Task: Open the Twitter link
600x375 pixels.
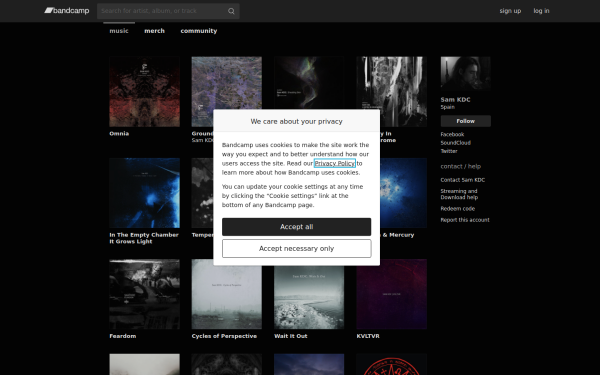Action: [x=449, y=151]
